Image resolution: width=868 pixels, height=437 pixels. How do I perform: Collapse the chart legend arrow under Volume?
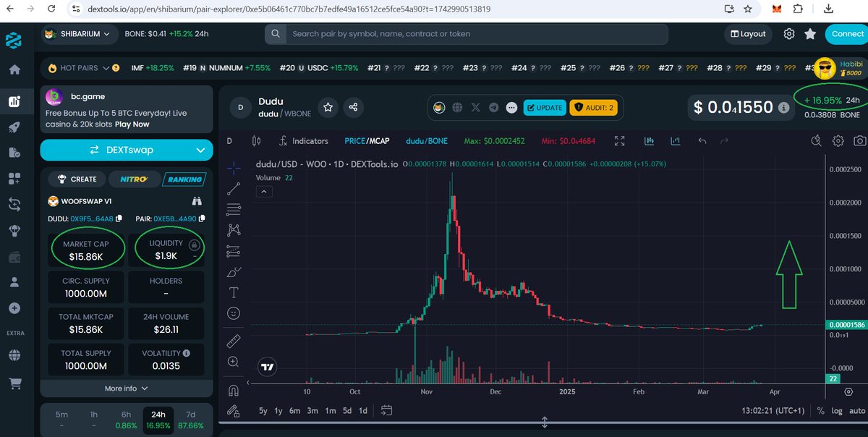point(263,191)
